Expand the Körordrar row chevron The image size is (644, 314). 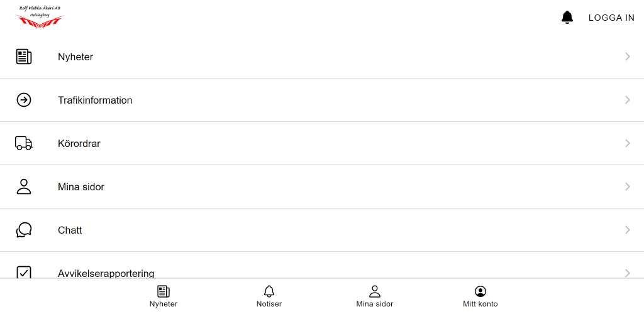coord(627,143)
